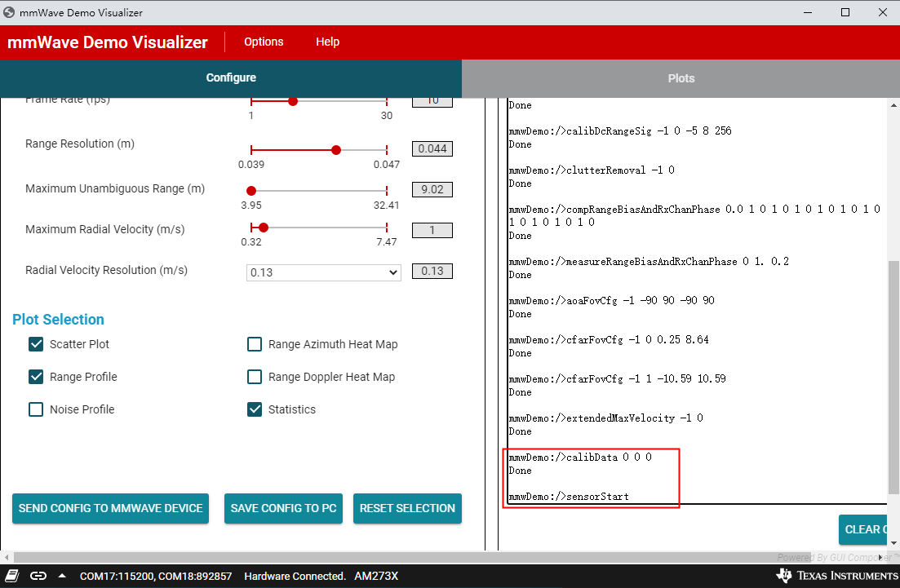Viewport: 900px width, 588px height.
Task: Toggle the Scatter Plot checkbox
Action: point(36,344)
